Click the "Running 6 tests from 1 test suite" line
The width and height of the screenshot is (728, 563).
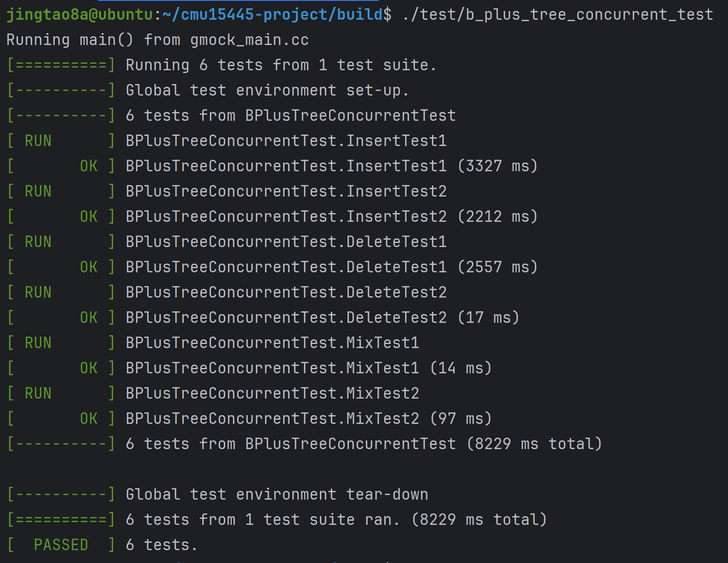(280, 65)
